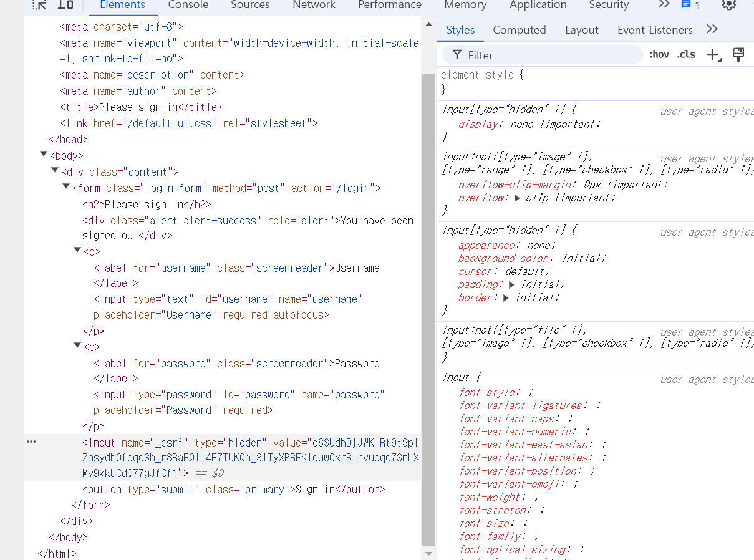Viewport: 754px width, 560px height.
Task: Toggle the computed styles sidebar icon
Action: click(x=738, y=54)
